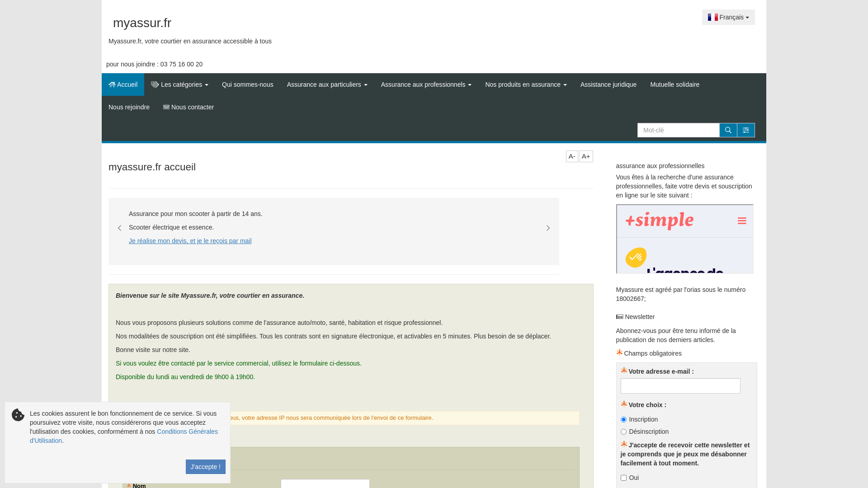Select the Désinscription radio button
868x488 pixels.
623,432
